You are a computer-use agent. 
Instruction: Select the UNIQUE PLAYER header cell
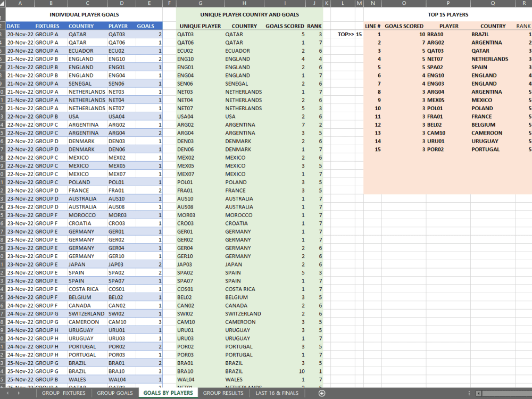tap(200, 26)
